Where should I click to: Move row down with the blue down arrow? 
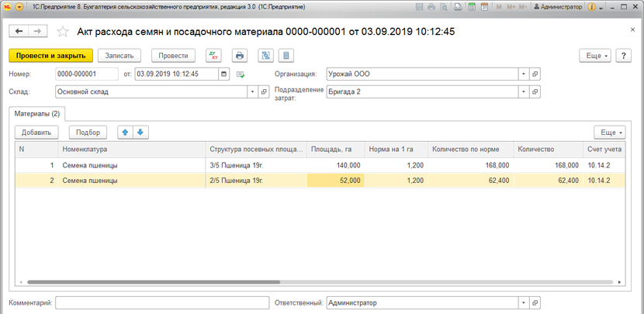pyautogui.click(x=140, y=132)
